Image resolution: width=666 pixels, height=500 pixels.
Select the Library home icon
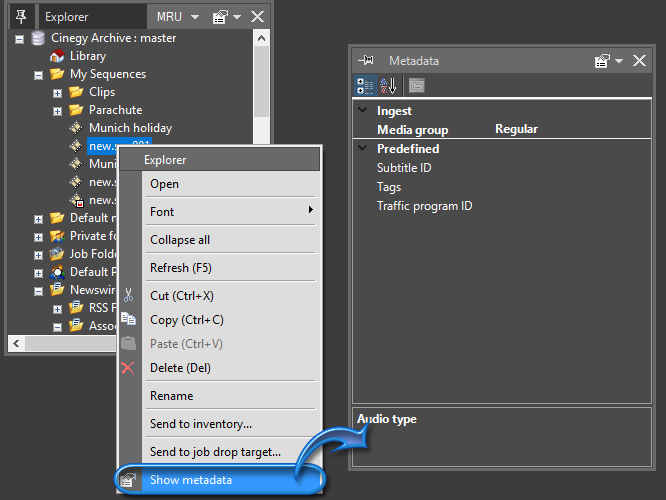[x=57, y=56]
